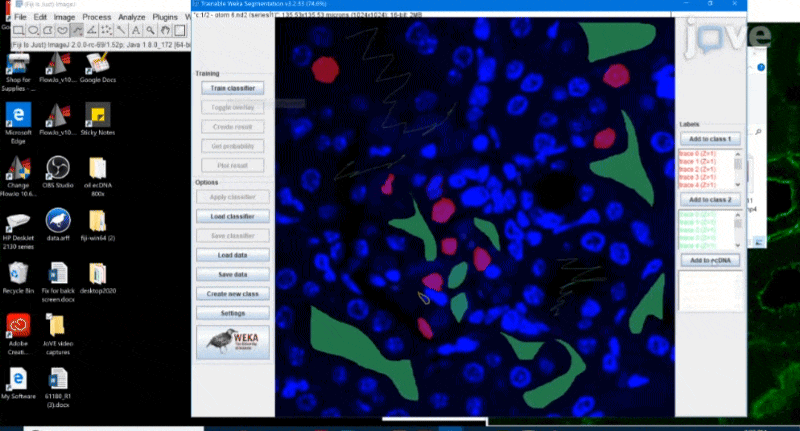The height and width of the screenshot is (431, 800).
Task: Select the Hand scrolling tool
Action: (x=164, y=30)
